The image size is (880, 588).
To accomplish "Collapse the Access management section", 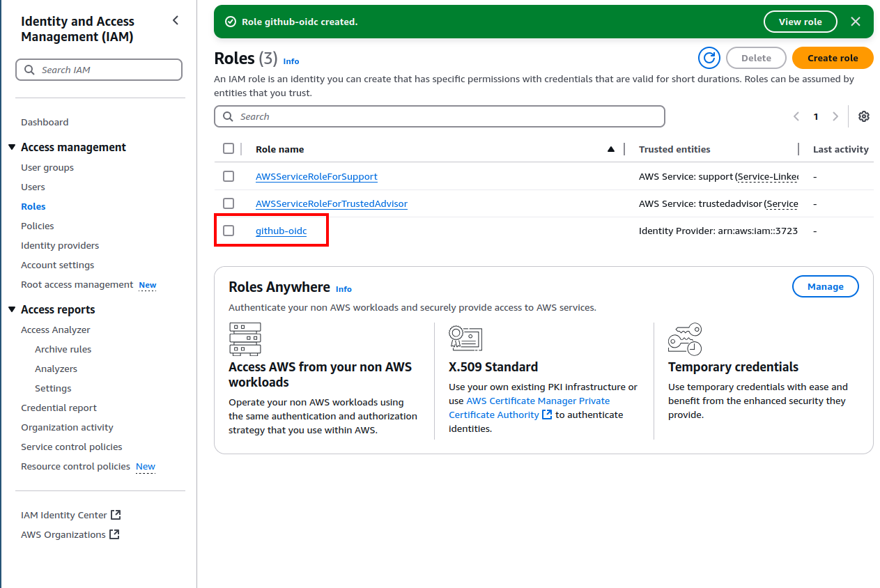I will point(12,147).
